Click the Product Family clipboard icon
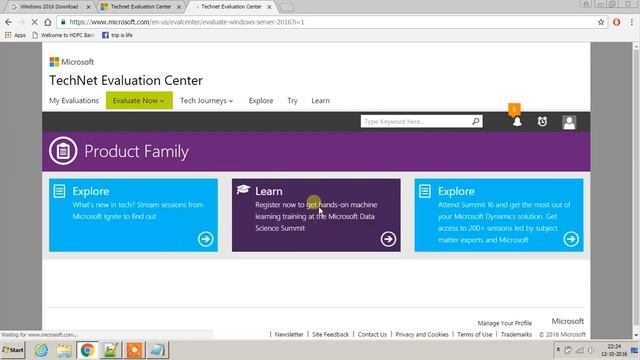The width and height of the screenshot is (640, 360). point(63,151)
